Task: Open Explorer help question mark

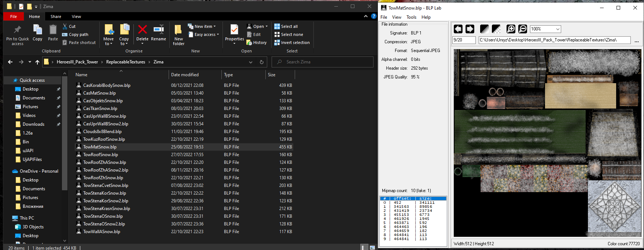Action: point(373,16)
